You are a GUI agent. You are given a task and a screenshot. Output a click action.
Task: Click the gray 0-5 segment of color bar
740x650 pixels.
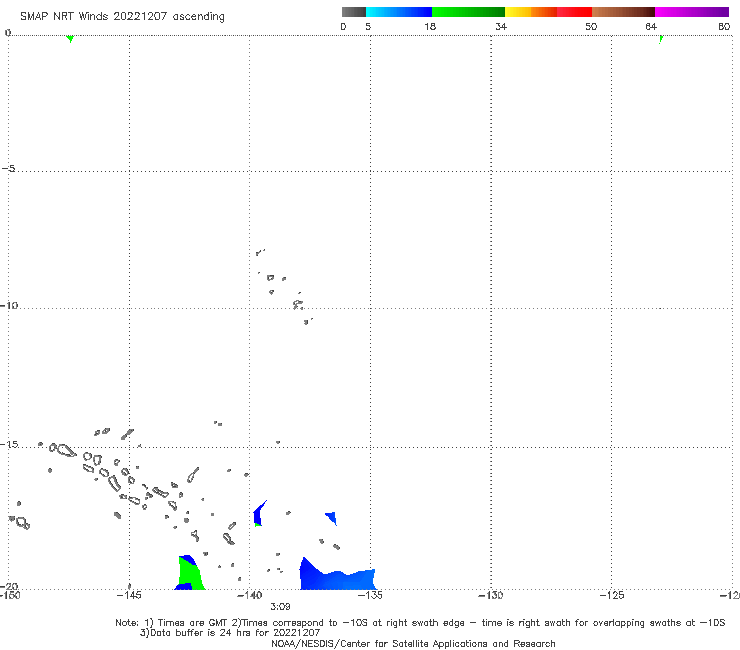[354, 12]
